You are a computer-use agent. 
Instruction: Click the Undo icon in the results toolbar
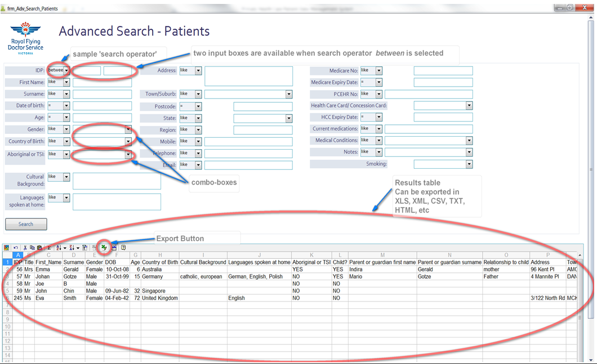click(15, 247)
